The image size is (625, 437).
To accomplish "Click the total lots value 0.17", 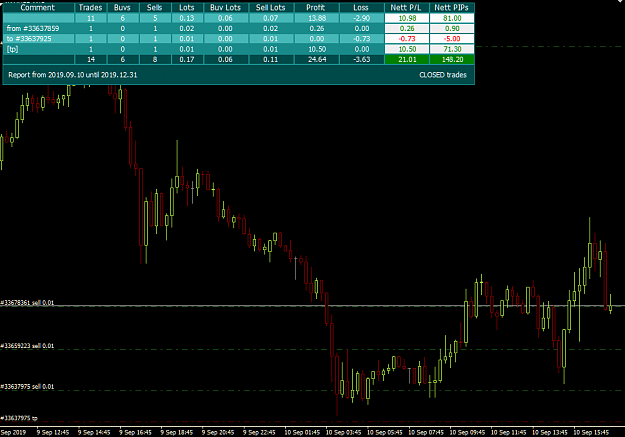I will [x=187, y=59].
